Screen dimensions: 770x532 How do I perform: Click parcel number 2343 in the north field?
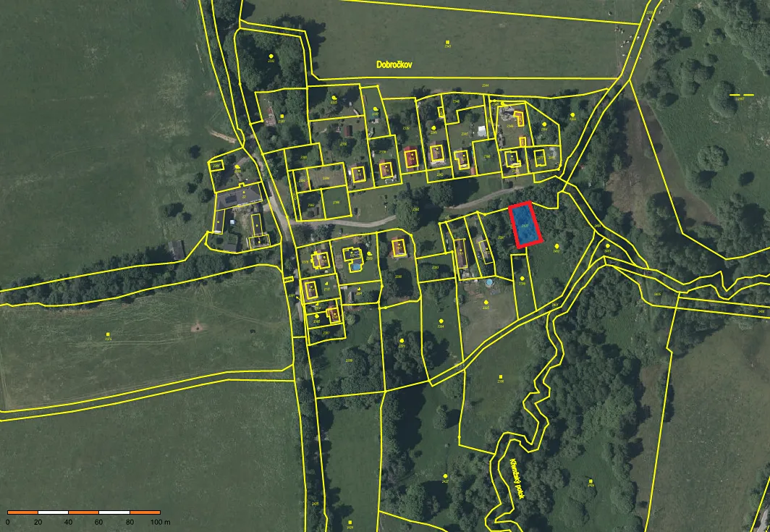(448, 46)
